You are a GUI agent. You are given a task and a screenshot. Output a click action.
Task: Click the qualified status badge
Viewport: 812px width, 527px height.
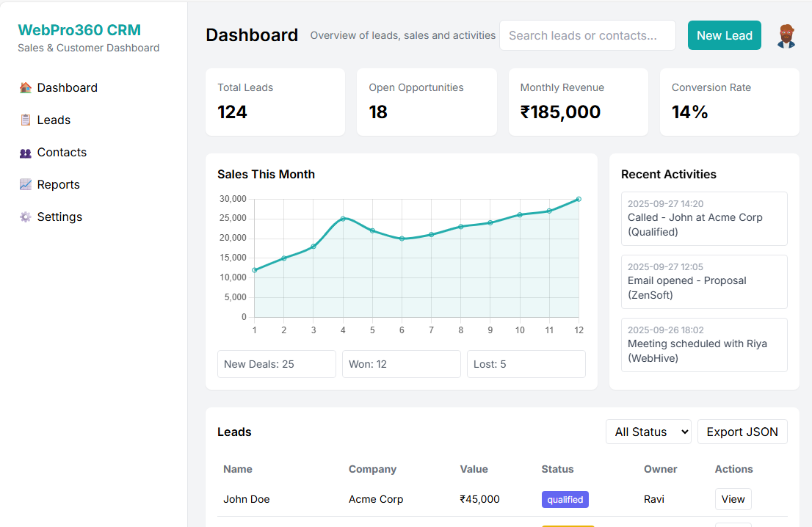point(565,500)
